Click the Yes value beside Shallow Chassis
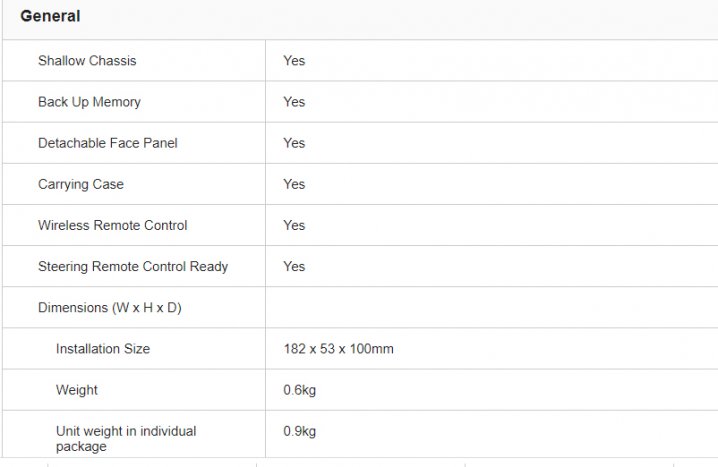The height and width of the screenshot is (467, 718). coord(294,61)
